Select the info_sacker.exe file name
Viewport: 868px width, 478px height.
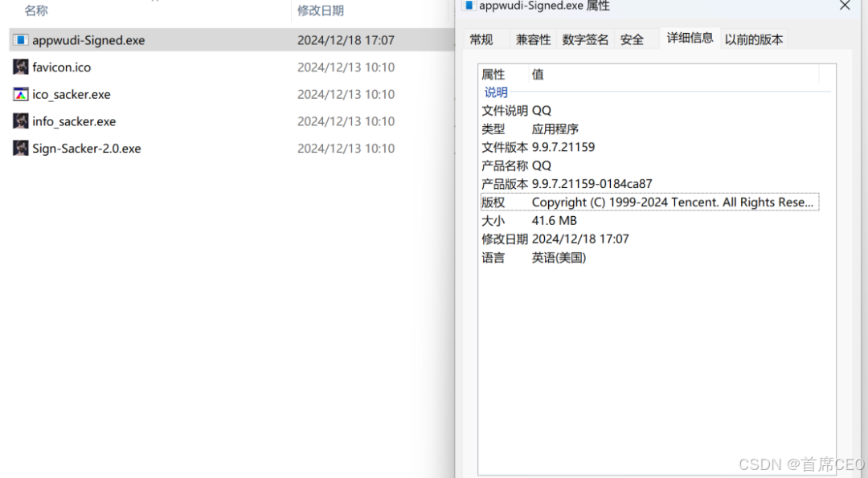[74, 122]
